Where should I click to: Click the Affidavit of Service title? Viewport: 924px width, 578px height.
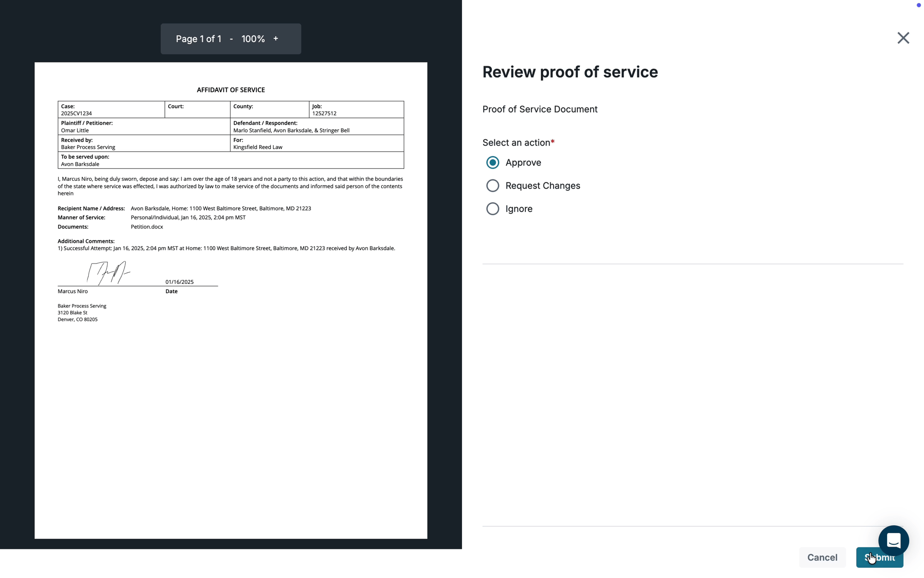[231, 90]
